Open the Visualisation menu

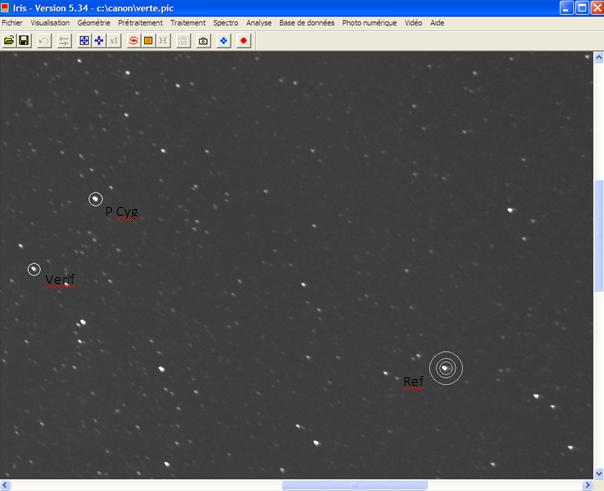click(50, 23)
